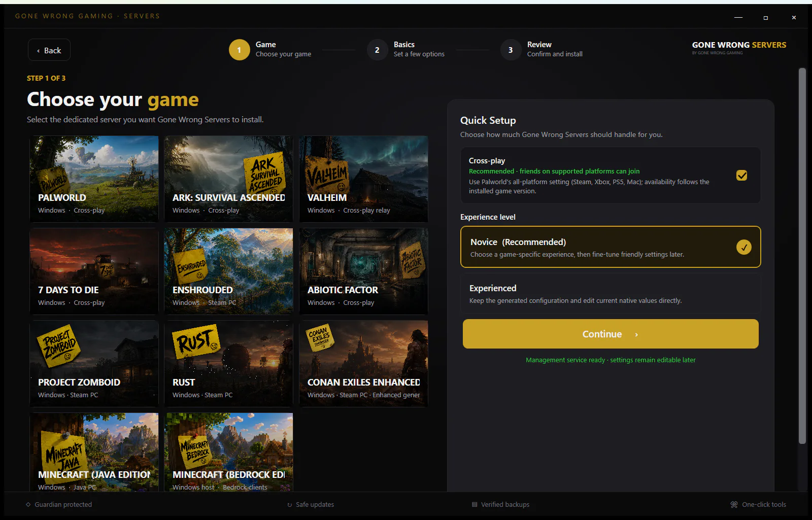Image resolution: width=812 pixels, height=520 pixels.
Task: Click the Project Zomboid sticky-note logo
Action: click(59, 345)
